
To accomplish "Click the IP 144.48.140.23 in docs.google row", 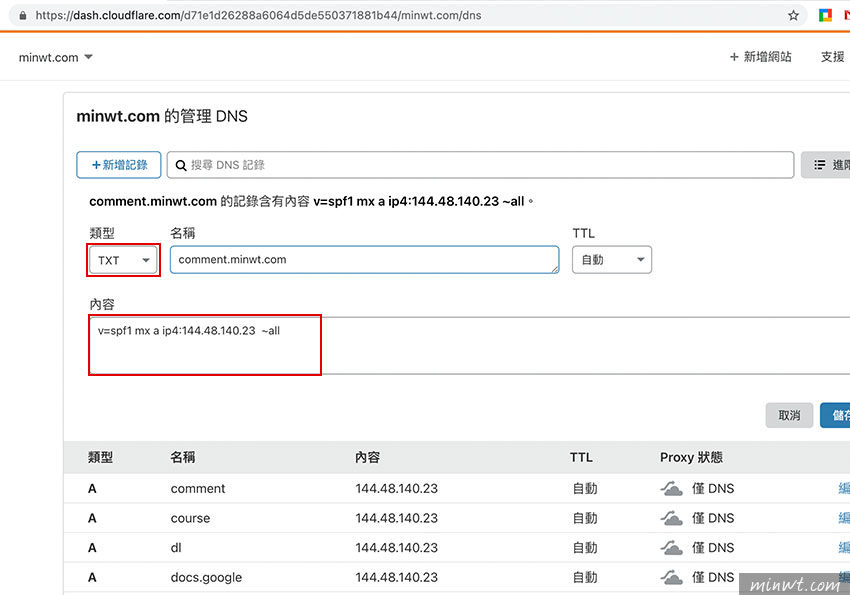I will [396, 578].
